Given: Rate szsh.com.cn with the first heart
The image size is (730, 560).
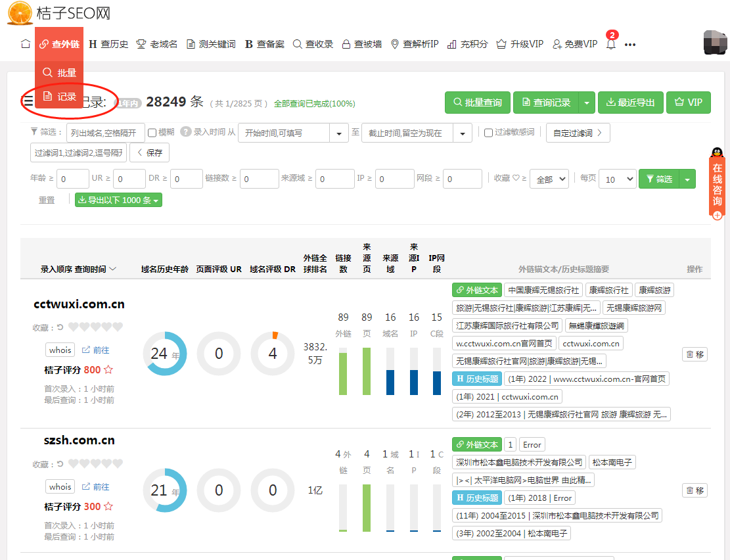Looking at the screenshot, I should click(74, 464).
